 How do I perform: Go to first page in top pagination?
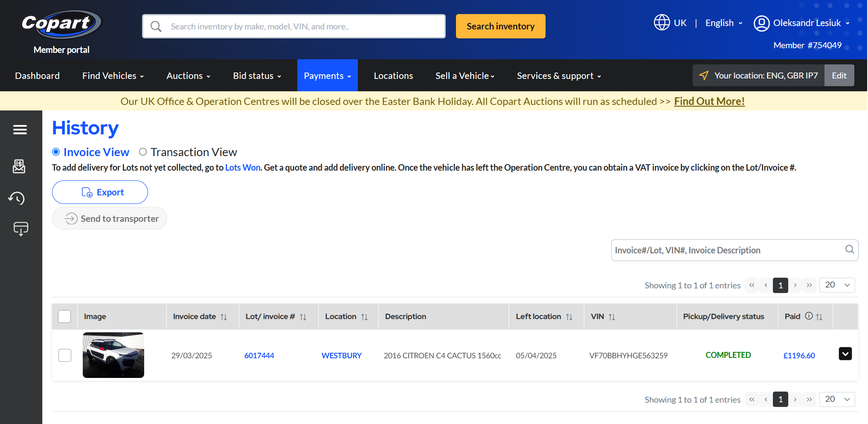click(x=752, y=285)
